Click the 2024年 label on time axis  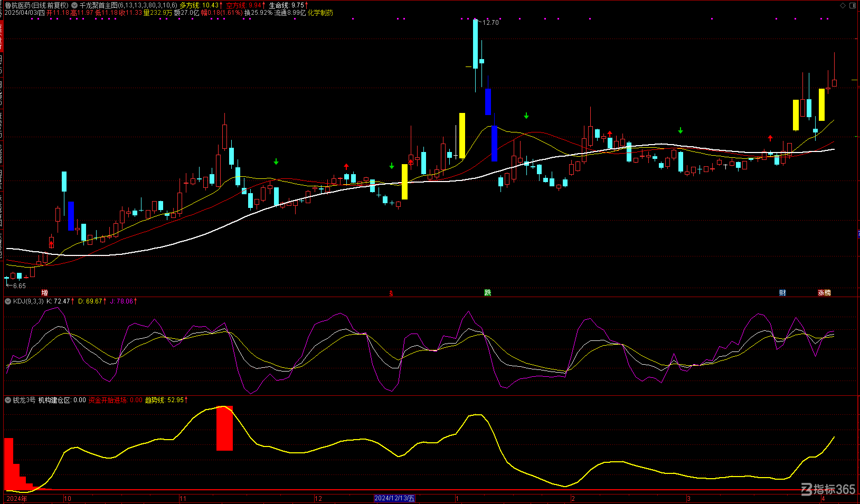(16, 498)
